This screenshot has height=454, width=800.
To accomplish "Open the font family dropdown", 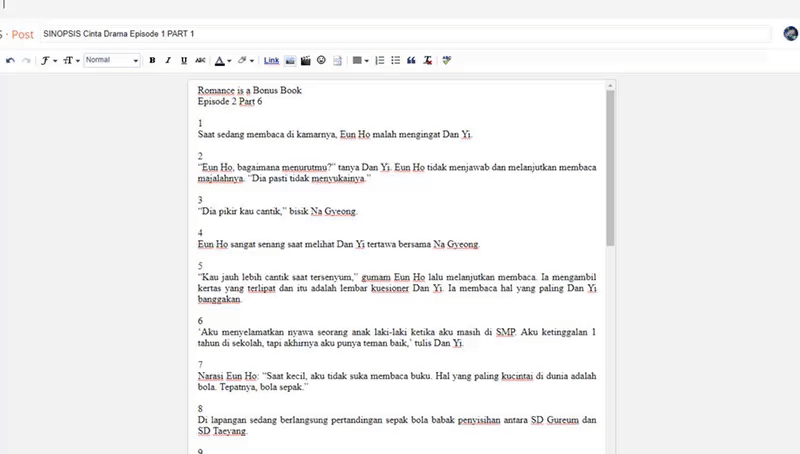I will [x=49, y=60].
